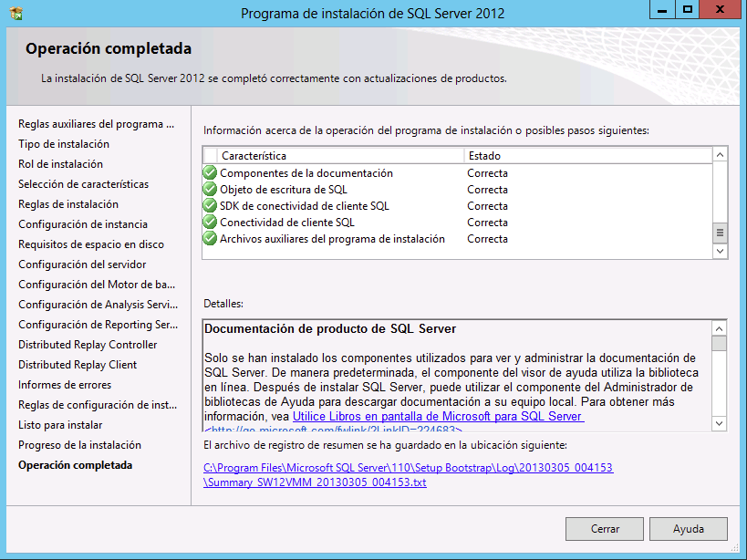Open the Utilice Libros en pantalla de Microsoft link
This screenshot has height=560, width=747.
coord(439,416)
